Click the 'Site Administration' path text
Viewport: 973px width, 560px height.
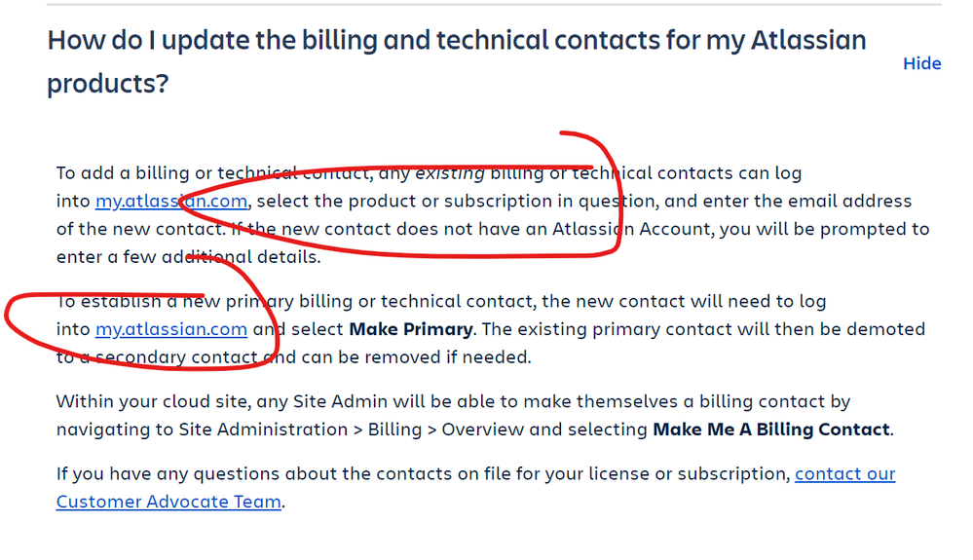[x=263, y=429]
